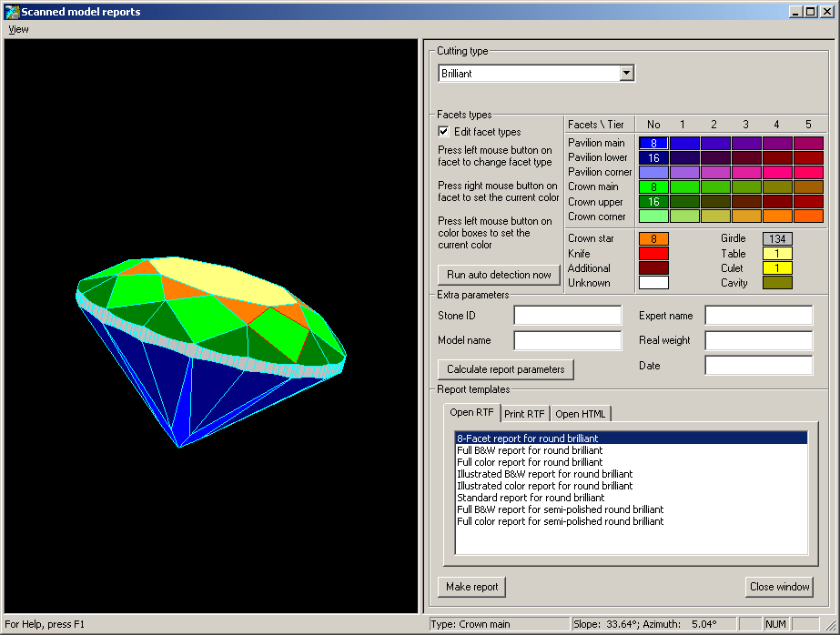Click the Real weight input field
Image resolution: width=840 pixels, height=635 pixels.
pos(758,340)
